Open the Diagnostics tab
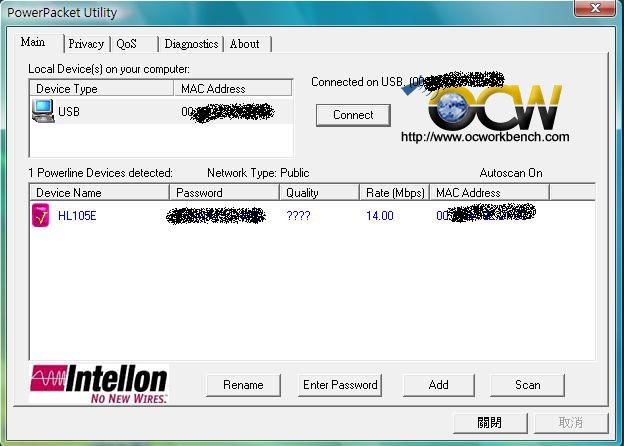The height and width of the screenshot is (446, 624). click(191, 44)
